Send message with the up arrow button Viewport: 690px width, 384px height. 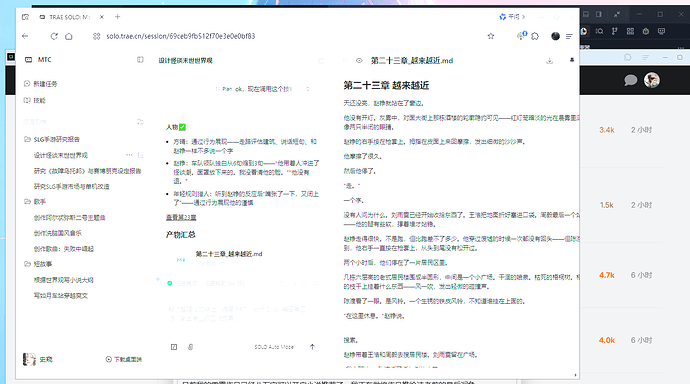312,347
